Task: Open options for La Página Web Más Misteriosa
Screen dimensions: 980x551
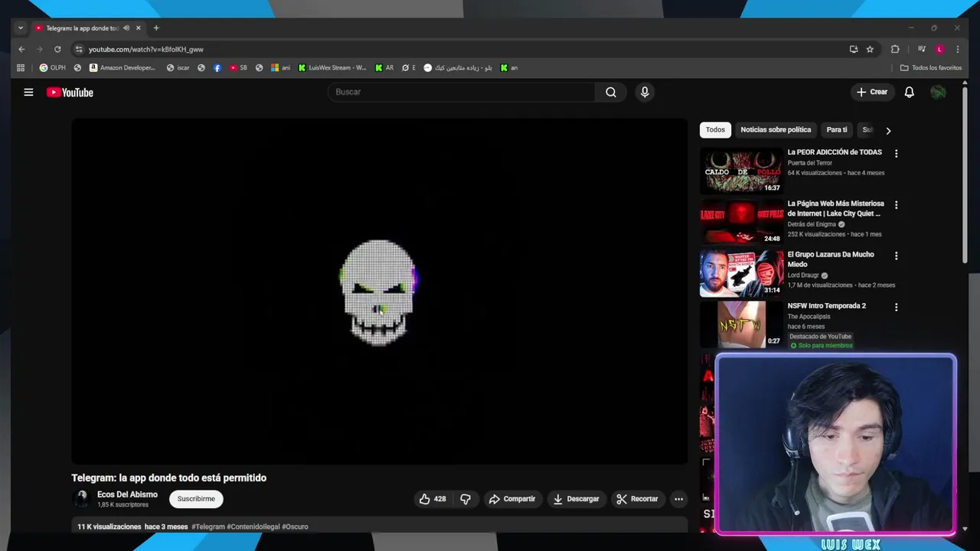Action: (896, 205)
